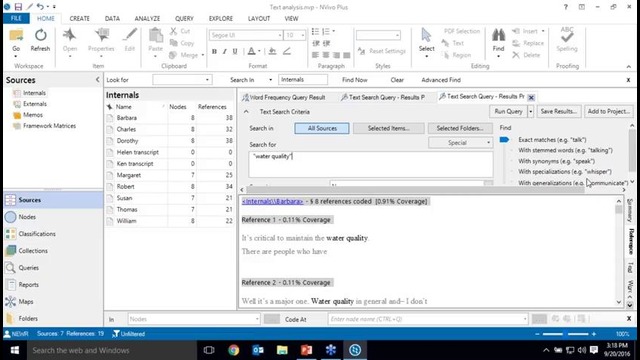Click the Run Query button
The height and width of the screenshot is (360, 640).
tap(508, 111)
